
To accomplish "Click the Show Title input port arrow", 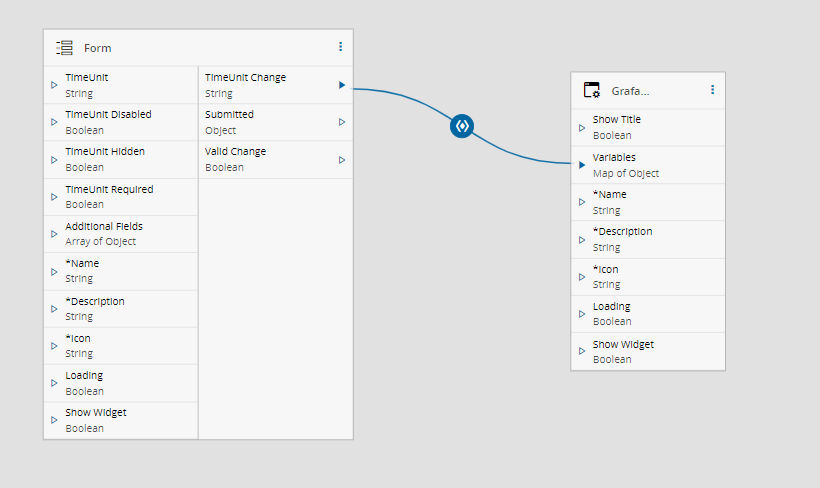I will point(582,127).
